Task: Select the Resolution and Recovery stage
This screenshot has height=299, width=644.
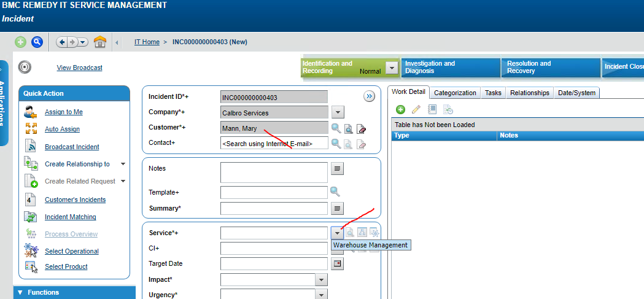Action: [x=550, y=68]
